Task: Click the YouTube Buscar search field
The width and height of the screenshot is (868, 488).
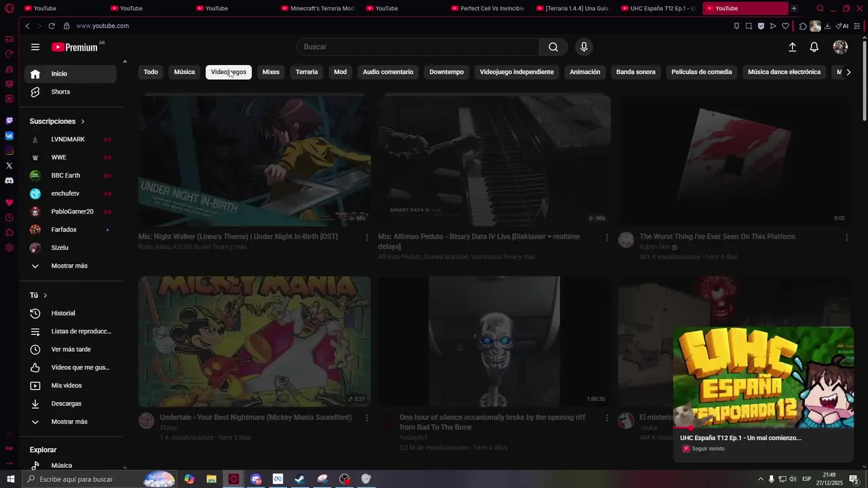Action: (418, 47)
